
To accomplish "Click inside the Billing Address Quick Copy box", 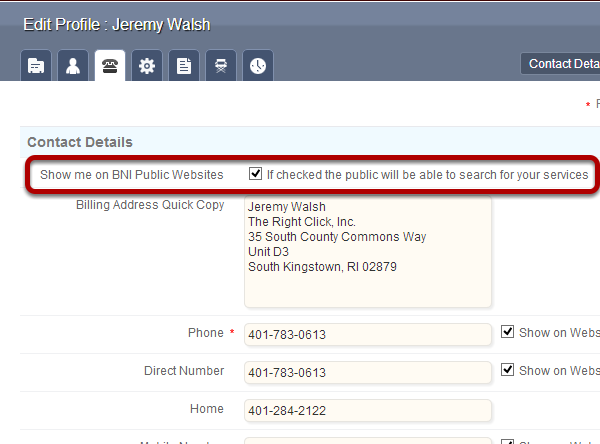I will [x=368, y=251].
